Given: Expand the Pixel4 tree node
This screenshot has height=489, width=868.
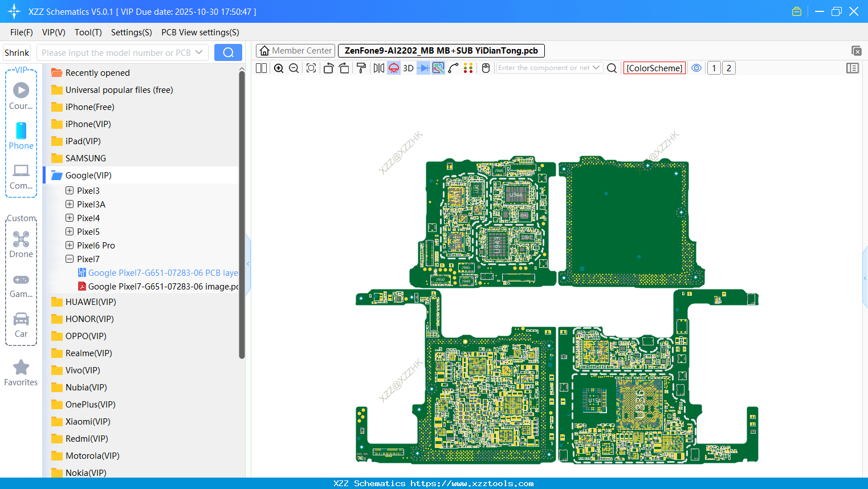Looking at the screenshot, I should click(70, 218).
